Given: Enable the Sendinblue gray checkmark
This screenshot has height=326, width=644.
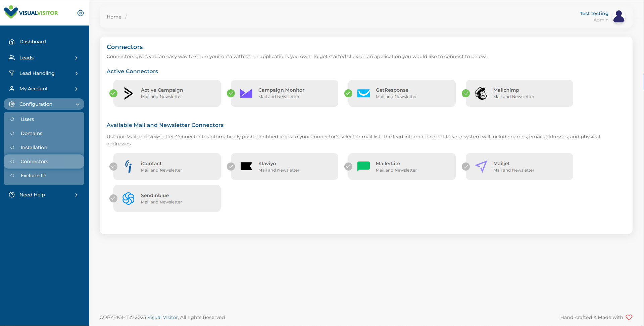Looking at the screenshot, I should pyautogui.click(x=113, y=198).
